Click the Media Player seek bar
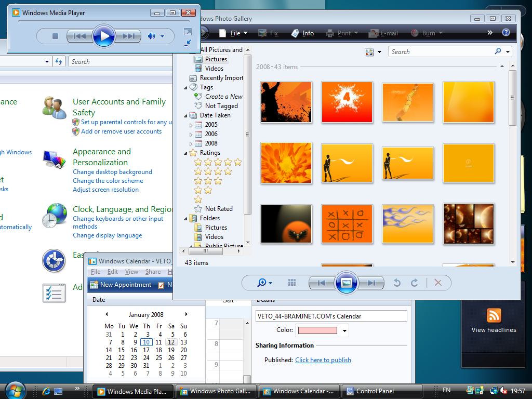Viewport: 532px width, 399px height. [x=103, y=21]
